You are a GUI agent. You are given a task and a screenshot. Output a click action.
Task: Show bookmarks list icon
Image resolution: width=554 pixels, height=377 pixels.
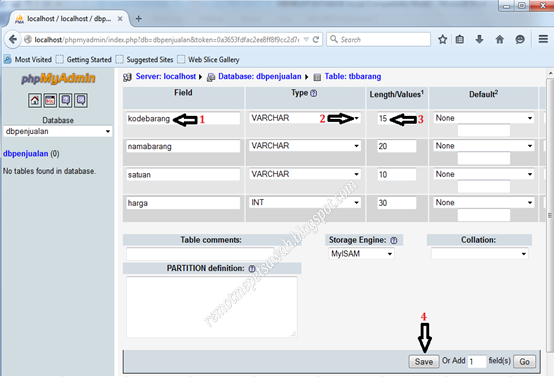(x=459, y=39)
